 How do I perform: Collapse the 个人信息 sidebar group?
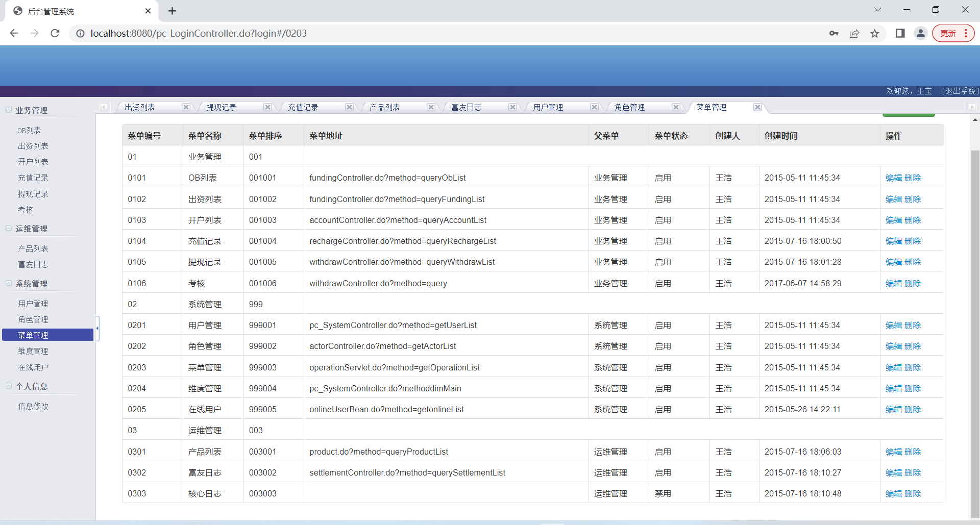[9, 386]
